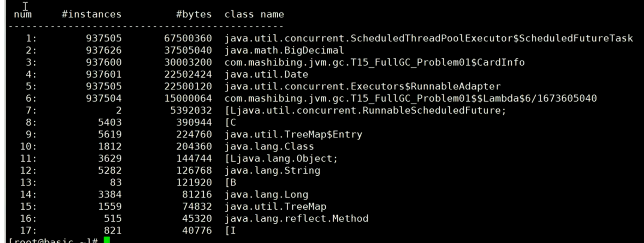
Task: Click the "#instances" column header
Action: [92, 15]
